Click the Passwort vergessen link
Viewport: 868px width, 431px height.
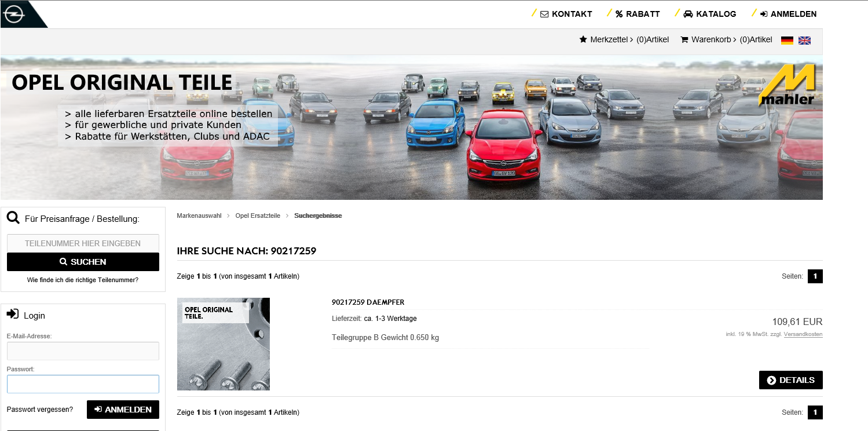40,410
